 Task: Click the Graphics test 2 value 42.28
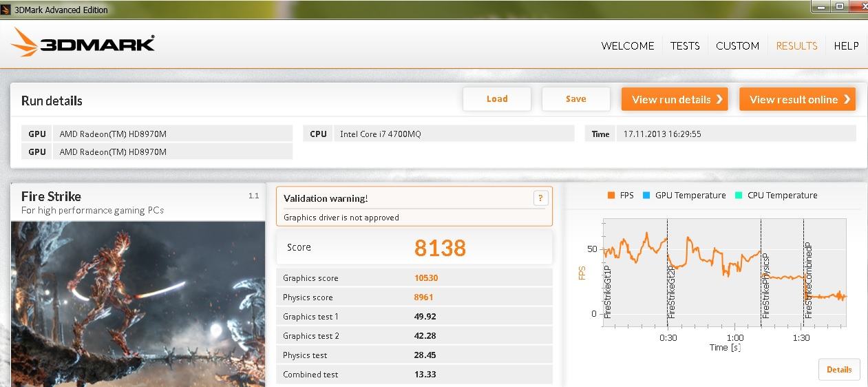click(x=425, y=336)
